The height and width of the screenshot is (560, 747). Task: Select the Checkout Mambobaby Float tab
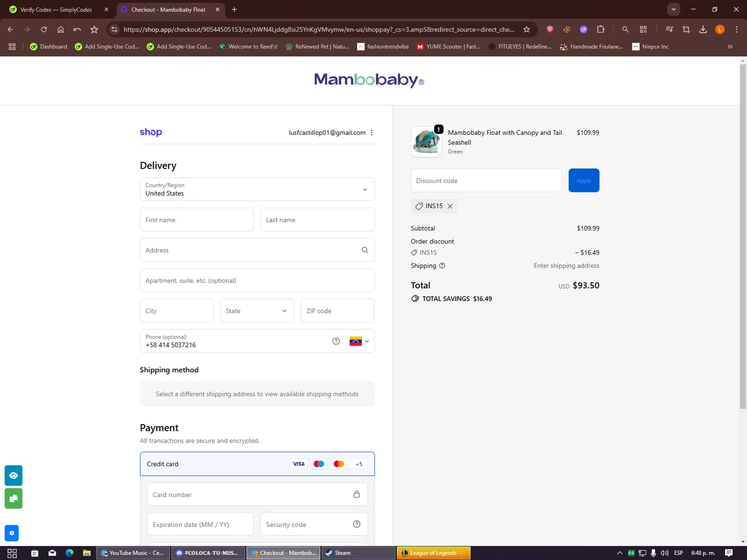pyautogui.click(x=168, y=9)
